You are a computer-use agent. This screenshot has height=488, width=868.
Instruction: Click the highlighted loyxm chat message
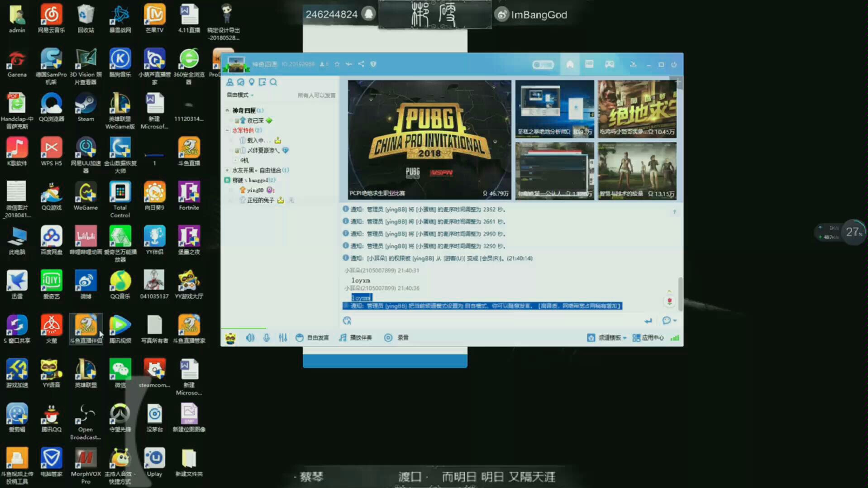point(362,297)
